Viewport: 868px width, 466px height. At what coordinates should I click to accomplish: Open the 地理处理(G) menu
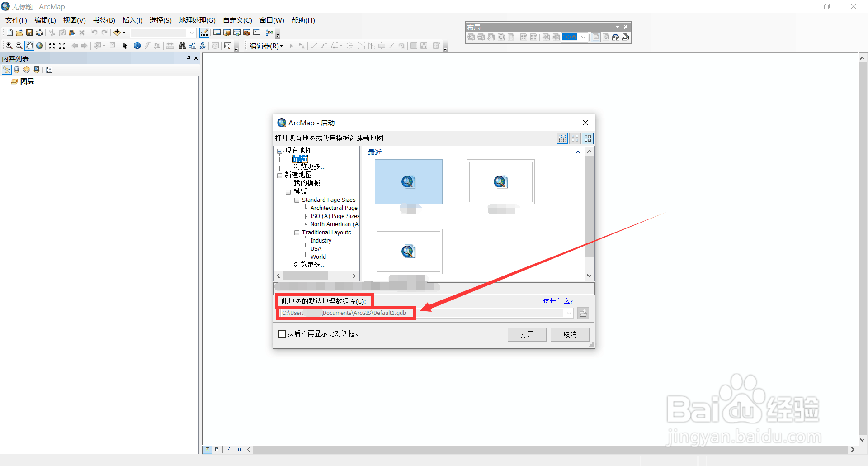tap(197, 20)
